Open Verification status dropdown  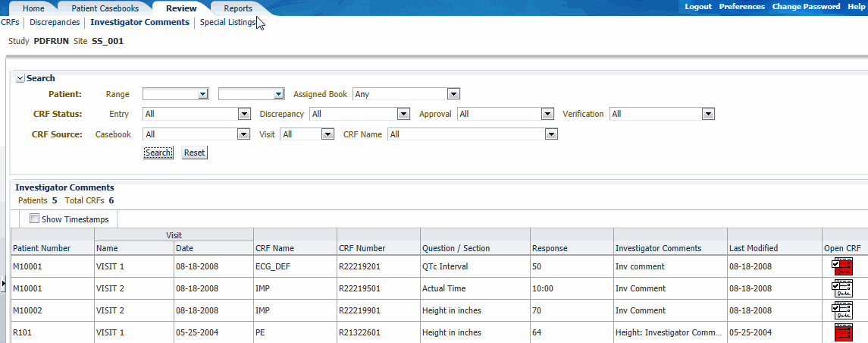coord(708,114)
